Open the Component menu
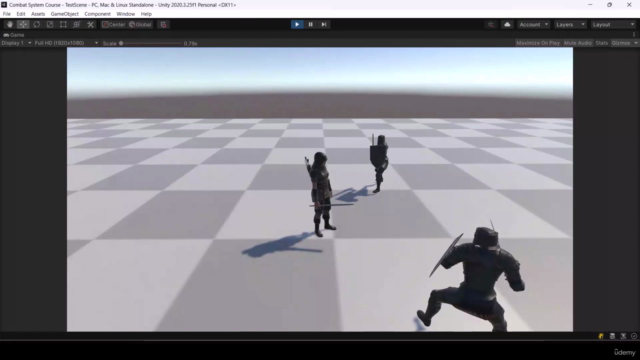The width and height of the screenshot is (640, 360). [97, 14]
